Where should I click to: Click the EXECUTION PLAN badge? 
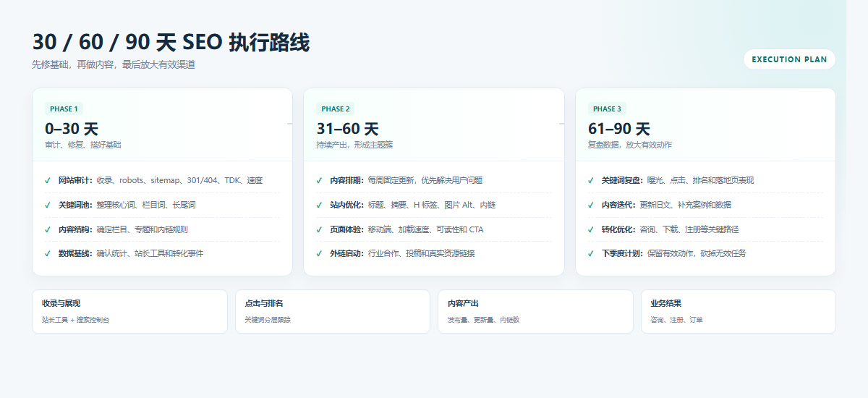point(789,59)
